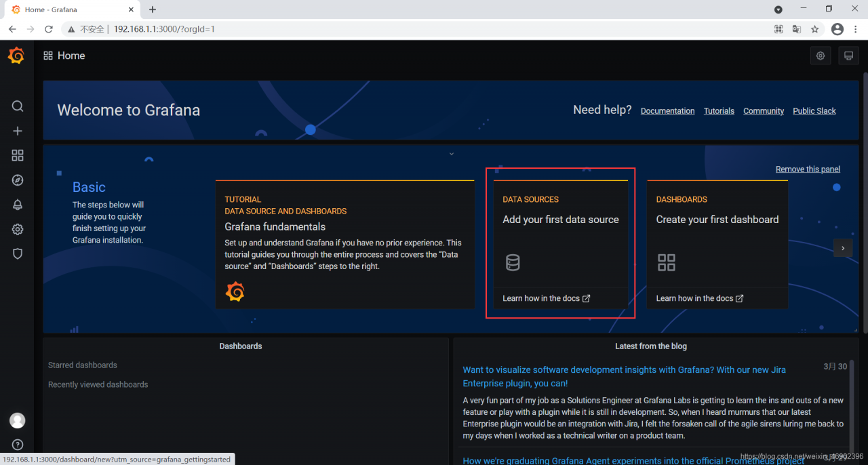Open the Documentation link

[x=667, y=111]
